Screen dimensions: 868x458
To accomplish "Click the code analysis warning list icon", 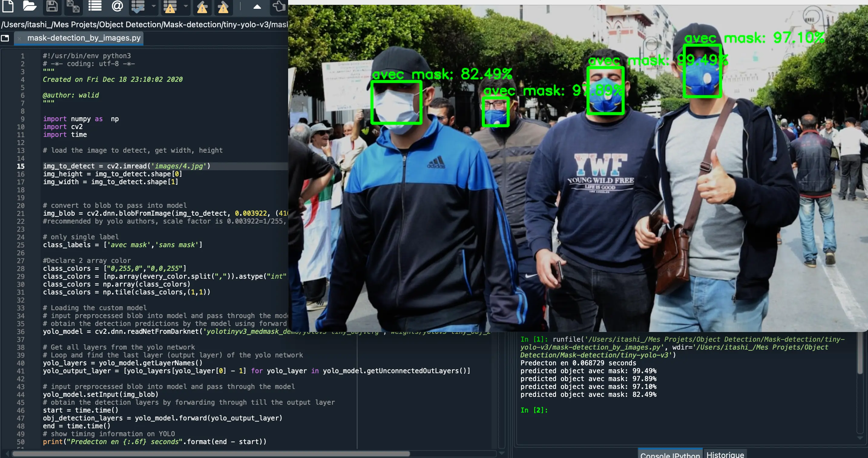I will point(170,6).
